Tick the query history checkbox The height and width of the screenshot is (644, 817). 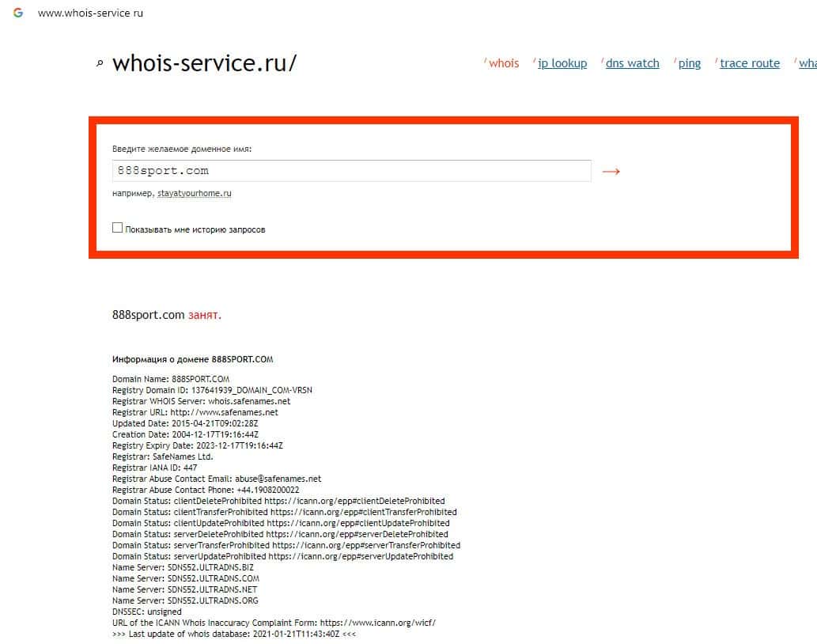[118, 228]
